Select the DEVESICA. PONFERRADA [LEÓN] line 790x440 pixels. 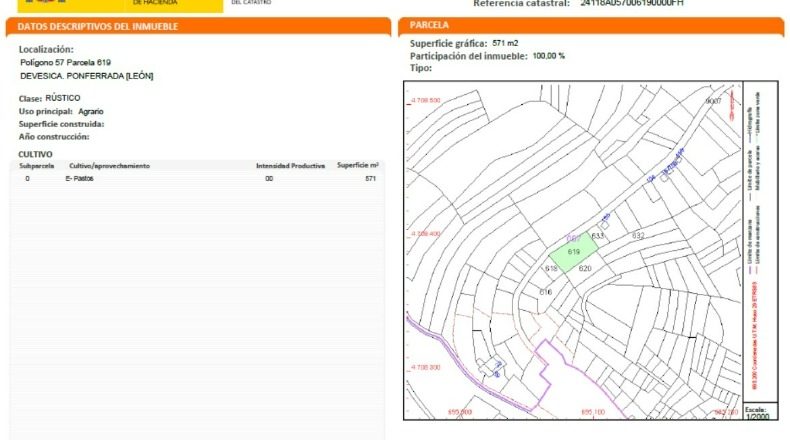point(87,76)
